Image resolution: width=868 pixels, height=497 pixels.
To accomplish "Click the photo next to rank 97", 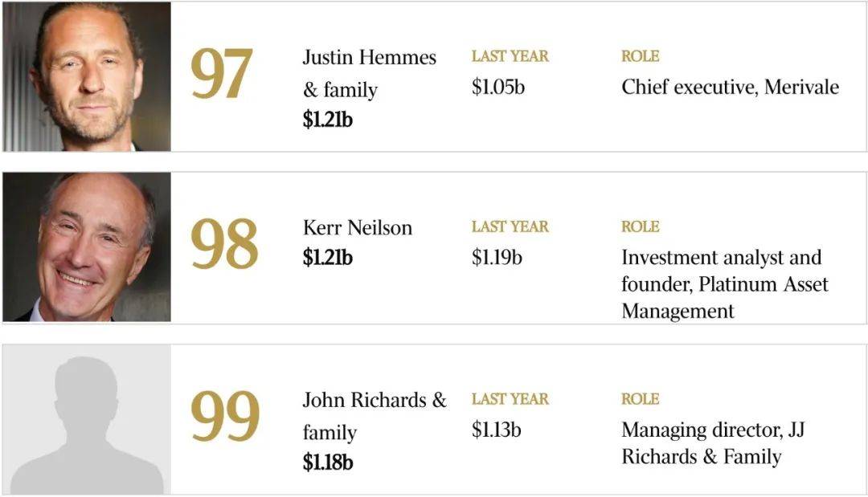I will 87,76.
